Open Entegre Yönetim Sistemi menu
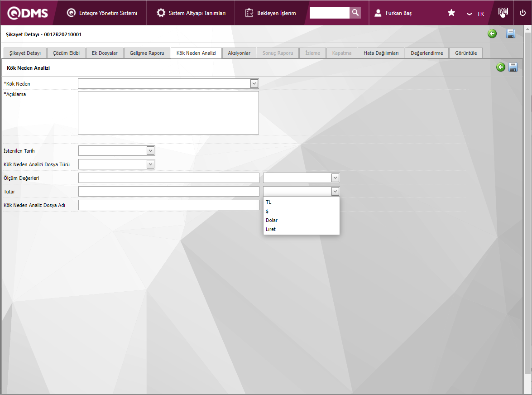This screenshot has width=532, height=395. 102,13
